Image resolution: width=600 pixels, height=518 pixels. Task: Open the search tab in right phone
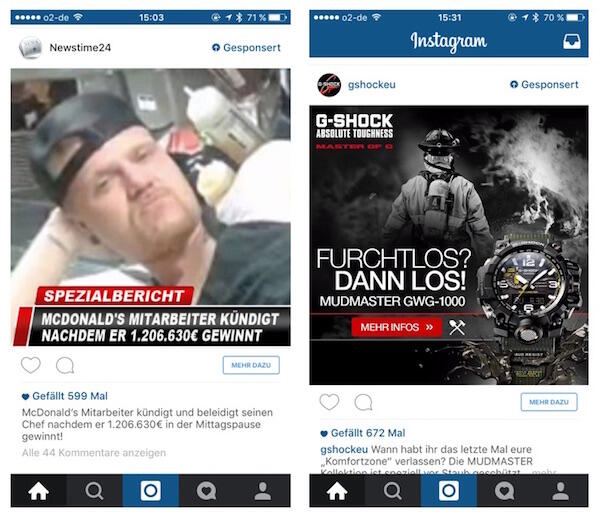[393, 491]
